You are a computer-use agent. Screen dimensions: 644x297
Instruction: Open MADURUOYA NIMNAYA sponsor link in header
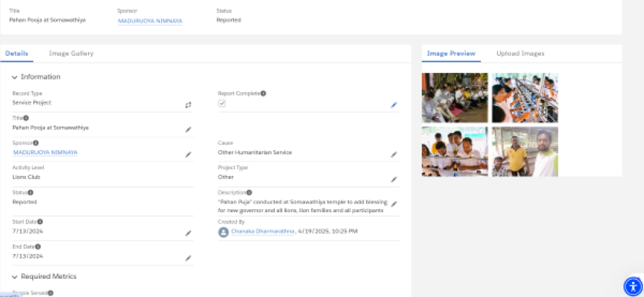tap(150, 21)
